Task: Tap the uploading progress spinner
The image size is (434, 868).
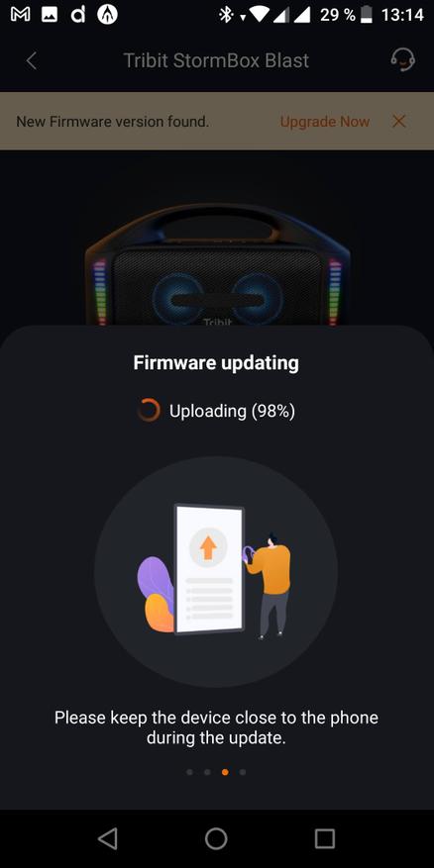Action: [x=149, y=411]
